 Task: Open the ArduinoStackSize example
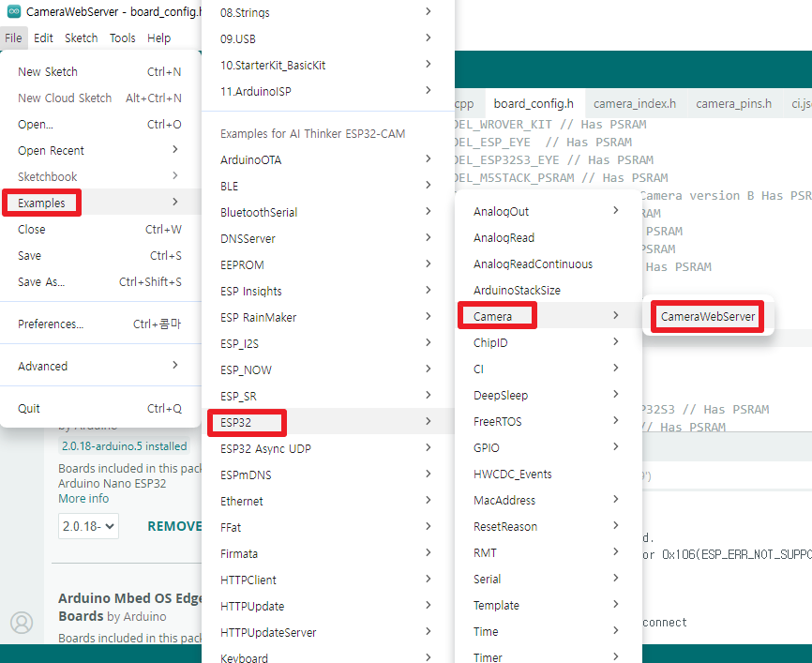(x=549, y=290)
